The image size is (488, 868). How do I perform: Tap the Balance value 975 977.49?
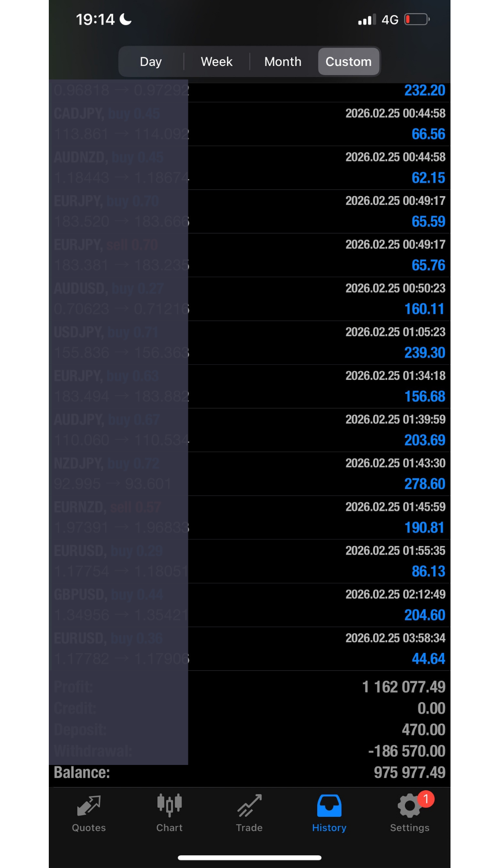pos(409,773)
